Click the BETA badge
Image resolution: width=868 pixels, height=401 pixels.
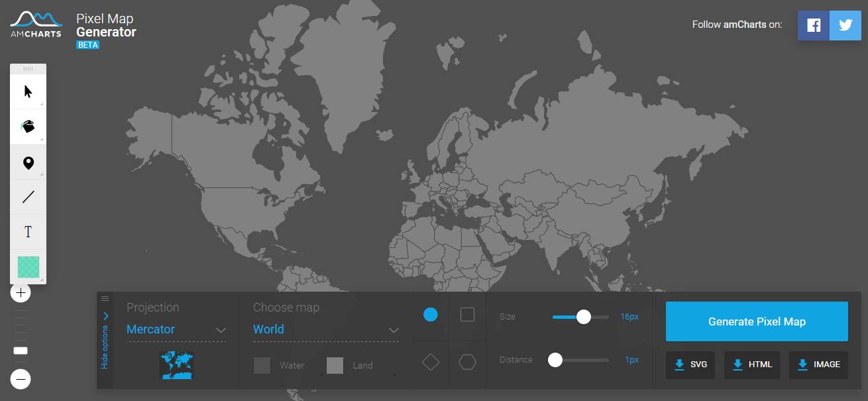point(88,45)
